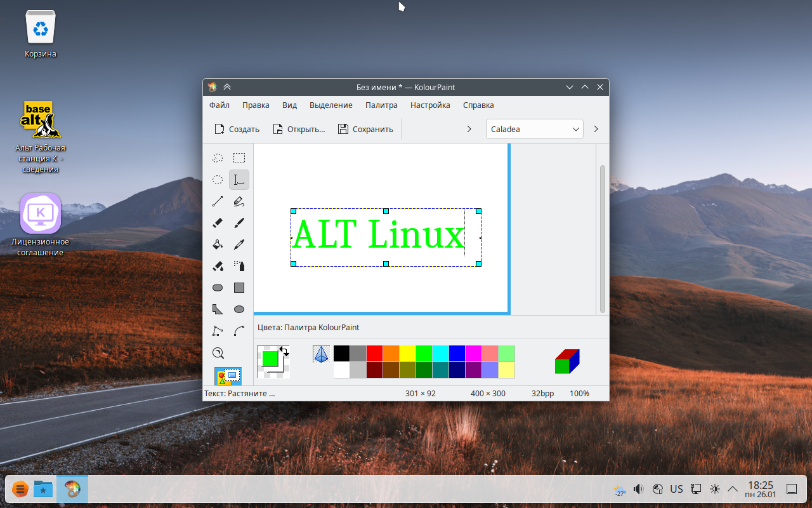Swap foreground and background colors arrow
This screenshot has width=812, height=508.
point(284,351)
